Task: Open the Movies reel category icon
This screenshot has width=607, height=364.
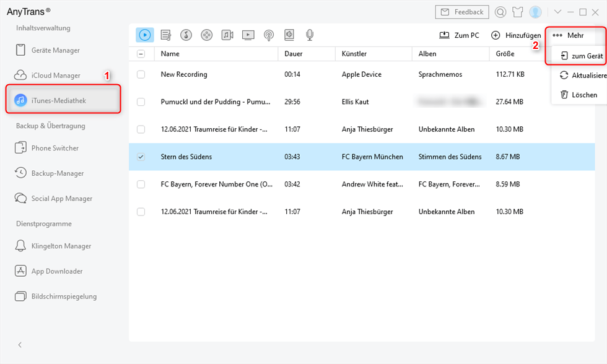Action: pyautogui.click(x=207, y=35)
